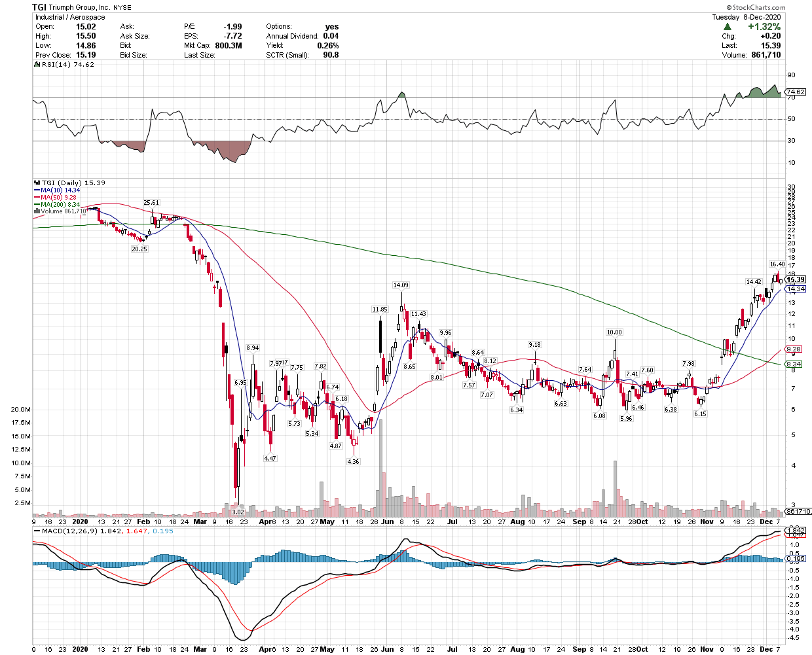The image size is (812, 655).
Task: Select the TGI ticker symbol in the header
Action: (39, 7)
